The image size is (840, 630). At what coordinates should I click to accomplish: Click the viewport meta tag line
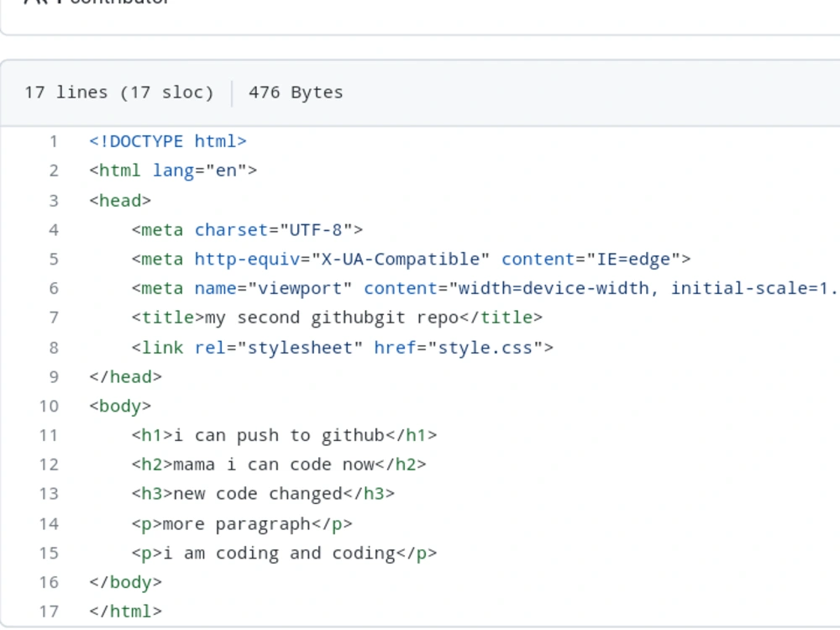point(486,289)
